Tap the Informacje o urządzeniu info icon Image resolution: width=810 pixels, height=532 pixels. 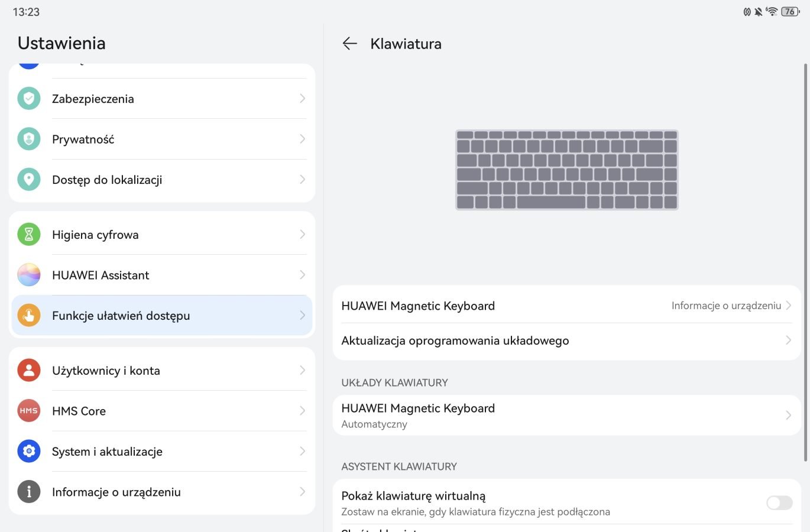coord(29,492)
